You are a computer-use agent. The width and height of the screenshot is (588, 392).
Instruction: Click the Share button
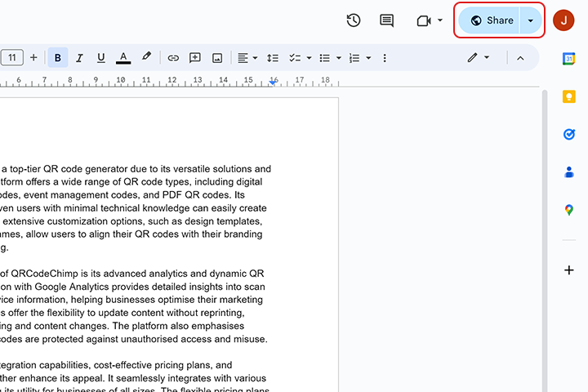pyautogui.click(x=491, y=20)
